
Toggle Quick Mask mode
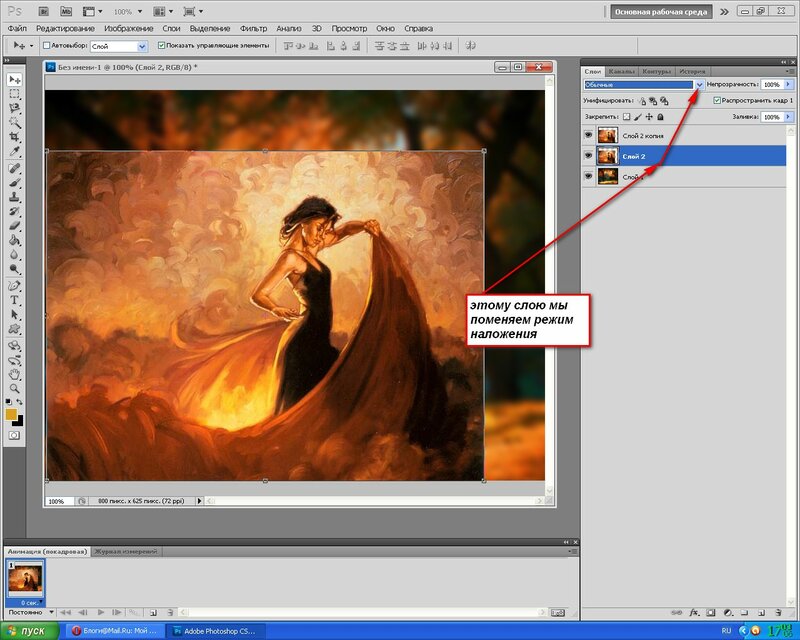pyautogui.click(x=14, y=435)
